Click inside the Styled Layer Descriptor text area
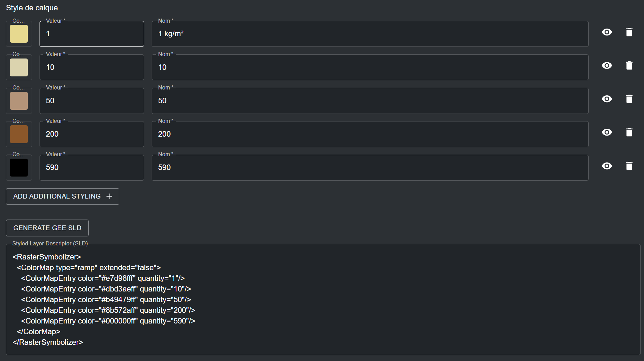The width and height of the screenshot is (644, 361). (x=323, y=299)
